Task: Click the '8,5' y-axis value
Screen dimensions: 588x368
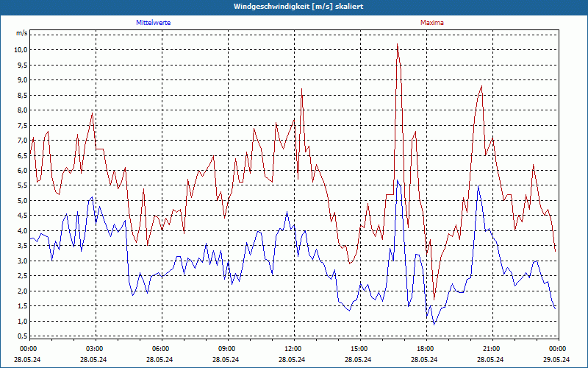Action: 23,96
